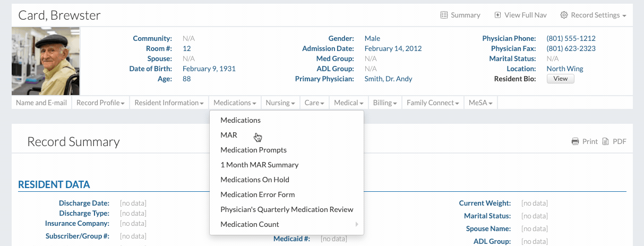Image resolution: width=644 pixels, height=246 pixels.
Task: Open the Billing dropdown menu
Action: (385, 103)
